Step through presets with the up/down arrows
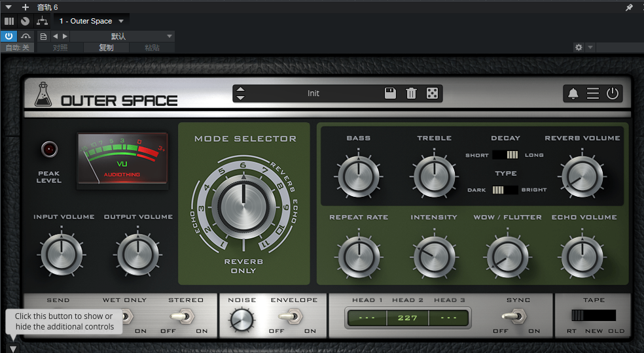644x353 pixels. pyautogui.click(x=240, y=93)
